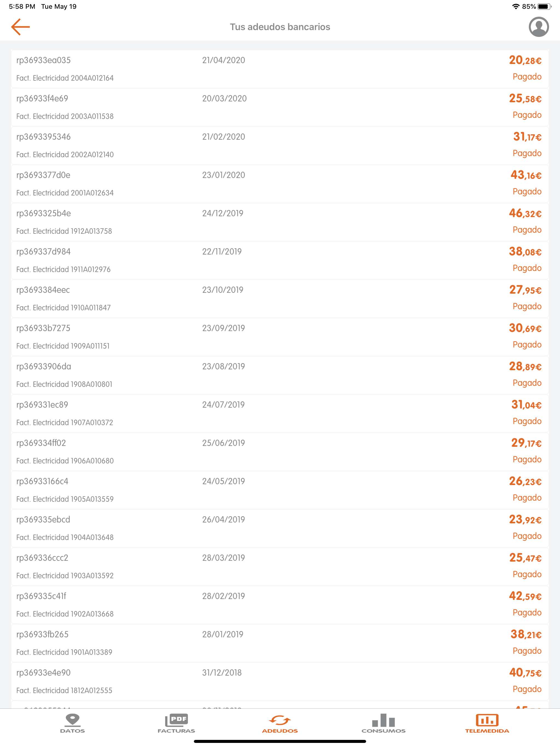The image size is (560, 747).
Task: Open the Datos tab icon
Action: [x=72, y=720]
